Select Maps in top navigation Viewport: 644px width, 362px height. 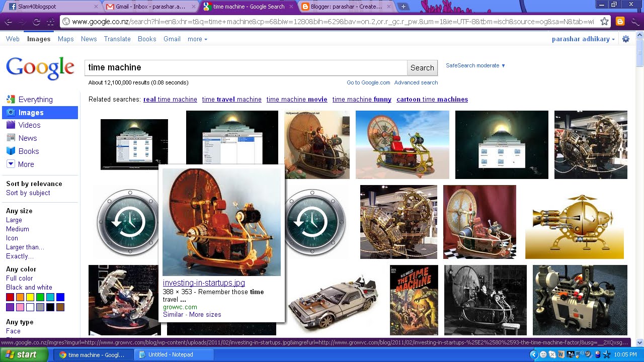click(66, 39)
